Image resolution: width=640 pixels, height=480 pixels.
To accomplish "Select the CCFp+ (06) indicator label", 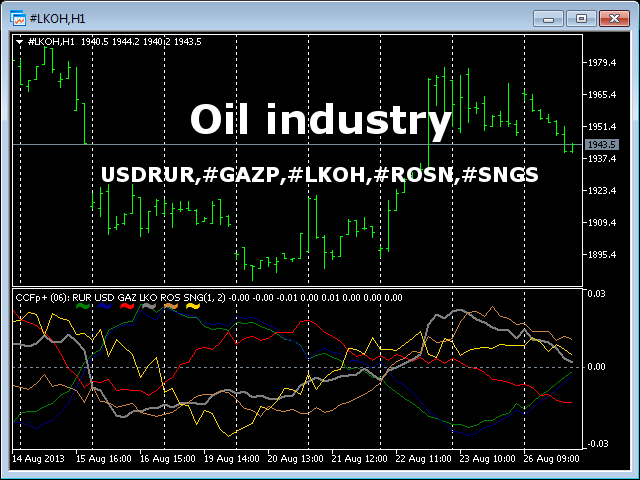I will (x=41, y=297).
